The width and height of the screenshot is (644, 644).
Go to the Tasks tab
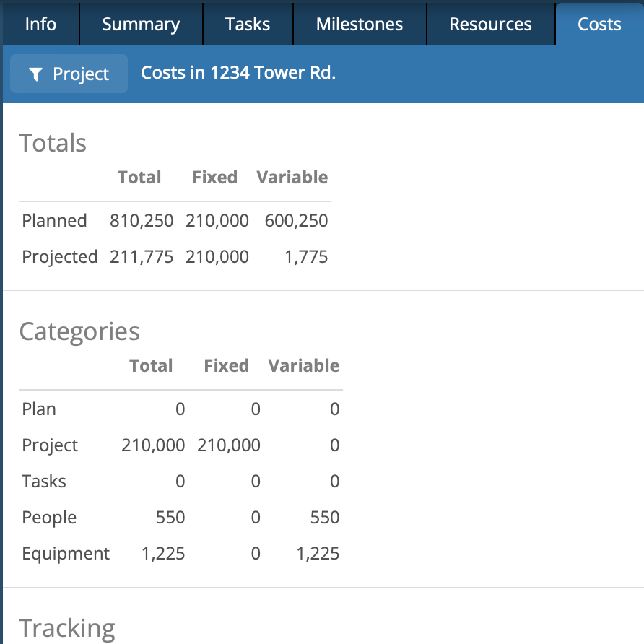[x=248, y=24]
